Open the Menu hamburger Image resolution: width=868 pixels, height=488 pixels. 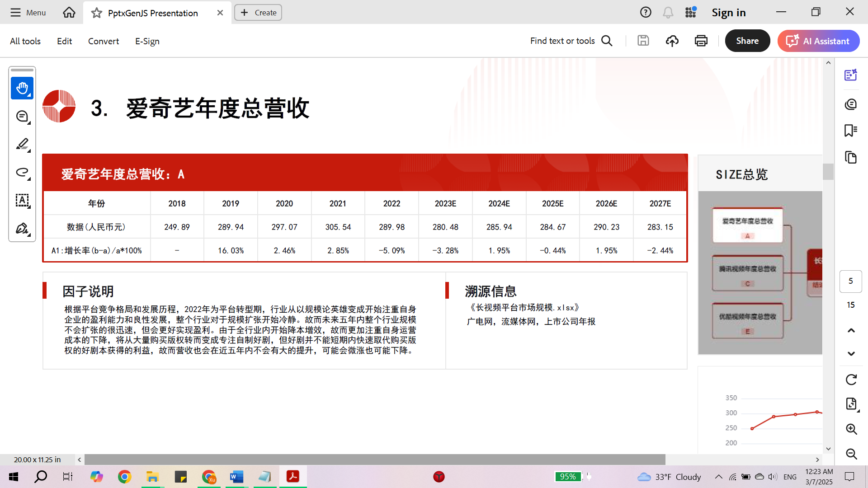click(28, 13)
